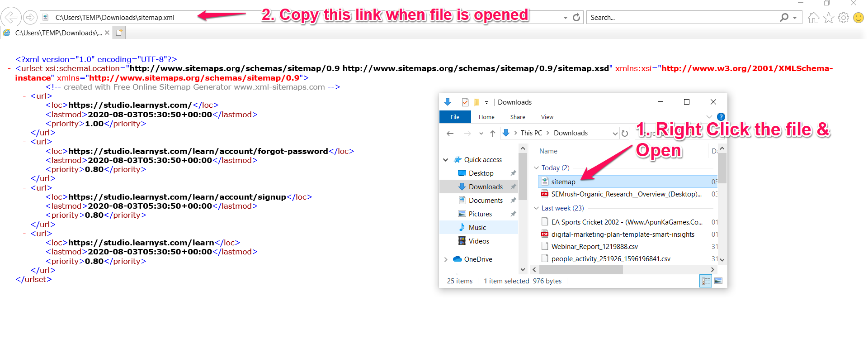The height and width of the screenshot is (354, 868).
Task: Click navigation pane scrollbar up arrow
Action: [523, 148]
